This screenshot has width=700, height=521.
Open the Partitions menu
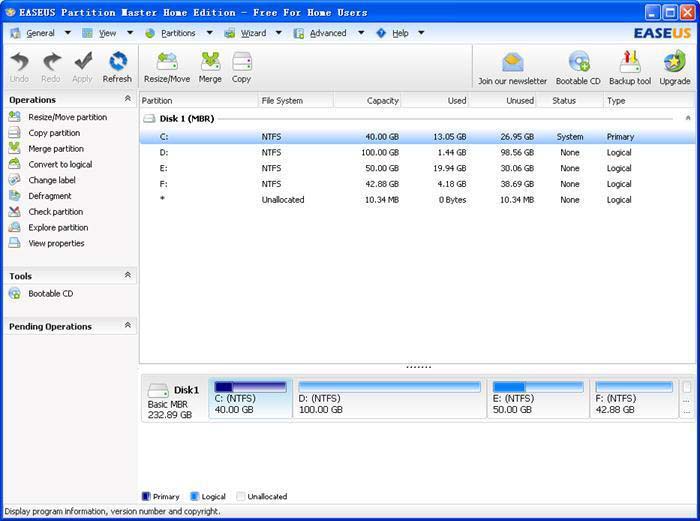click(178, 33)
